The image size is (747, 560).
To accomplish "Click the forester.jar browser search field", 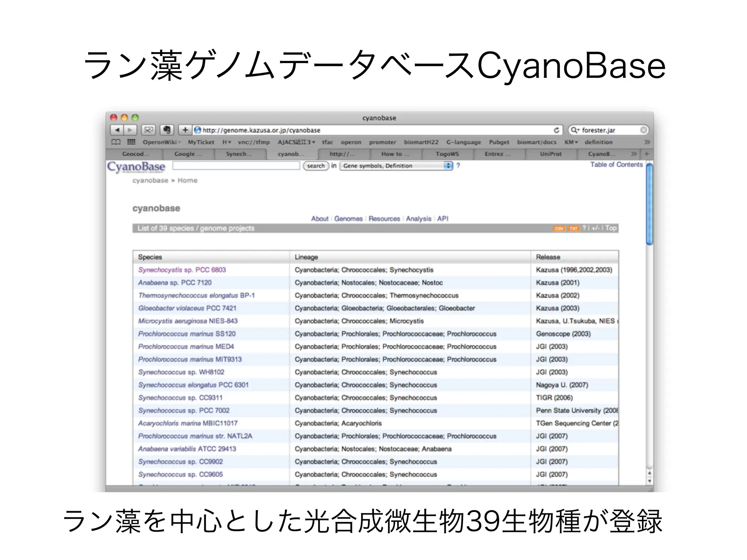I will pyautogui.click(x=608, y=130).
